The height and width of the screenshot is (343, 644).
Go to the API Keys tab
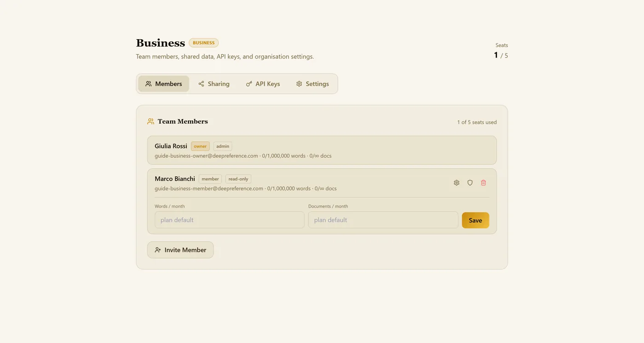tap(263, 84)
